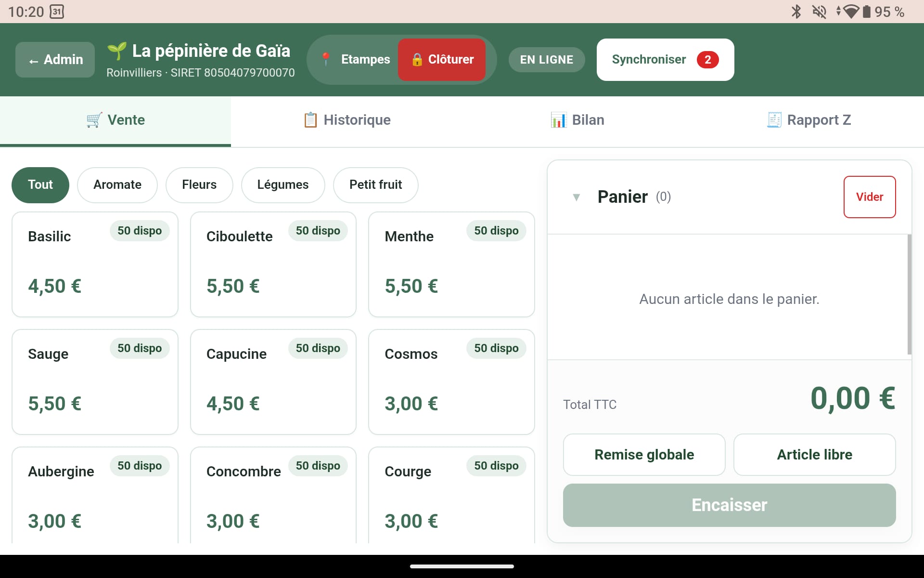This screenshot has height=578, width=924.
Task: Go back to Admin
Action: (55, 60)
